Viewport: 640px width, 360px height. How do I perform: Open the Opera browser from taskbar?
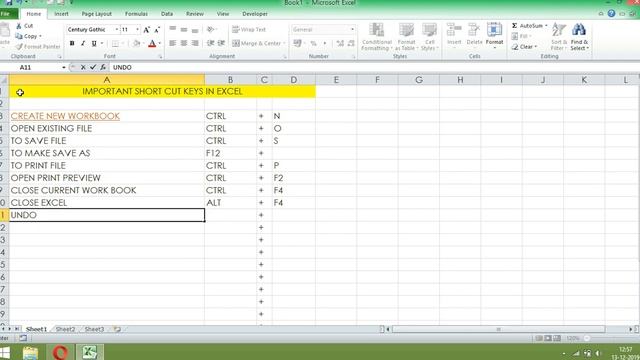coord(60,352)
